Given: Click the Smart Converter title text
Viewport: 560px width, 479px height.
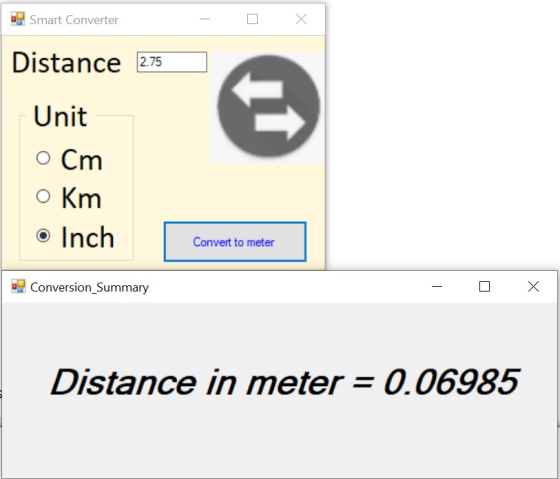Looking at the screenshot, I should (x=74, y=20).
